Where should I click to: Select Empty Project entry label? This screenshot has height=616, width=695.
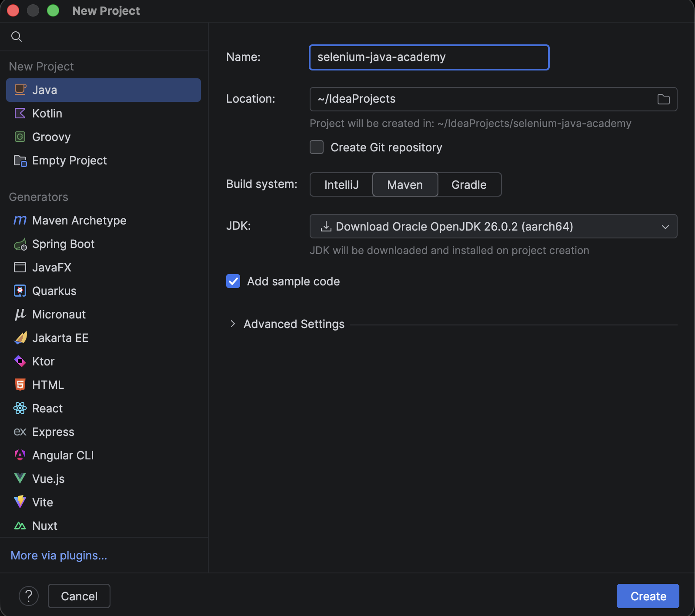tap(70, 161)
